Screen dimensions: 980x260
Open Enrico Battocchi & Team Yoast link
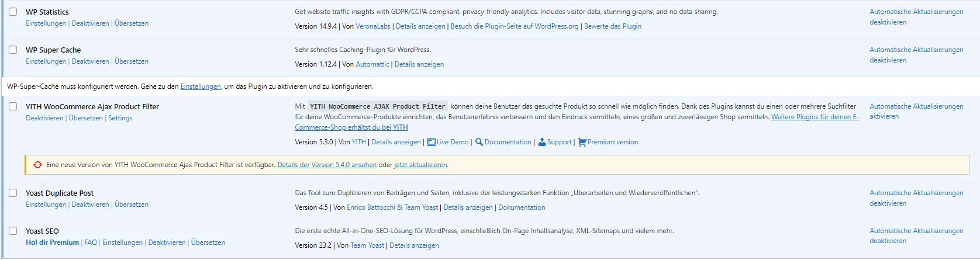click(392, 207)
